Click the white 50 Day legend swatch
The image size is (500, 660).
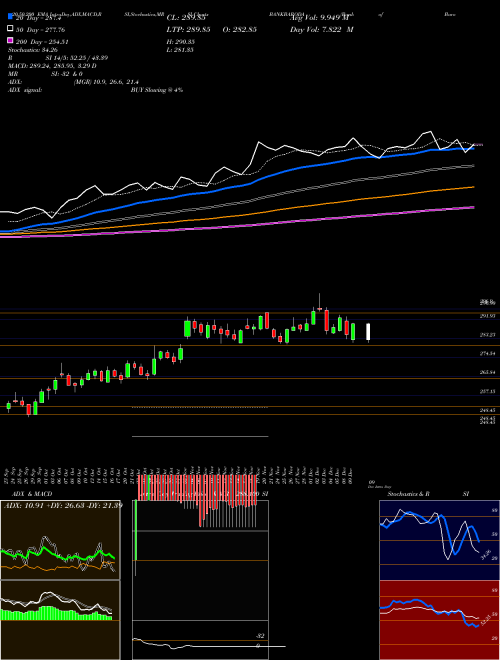(10, 29)
